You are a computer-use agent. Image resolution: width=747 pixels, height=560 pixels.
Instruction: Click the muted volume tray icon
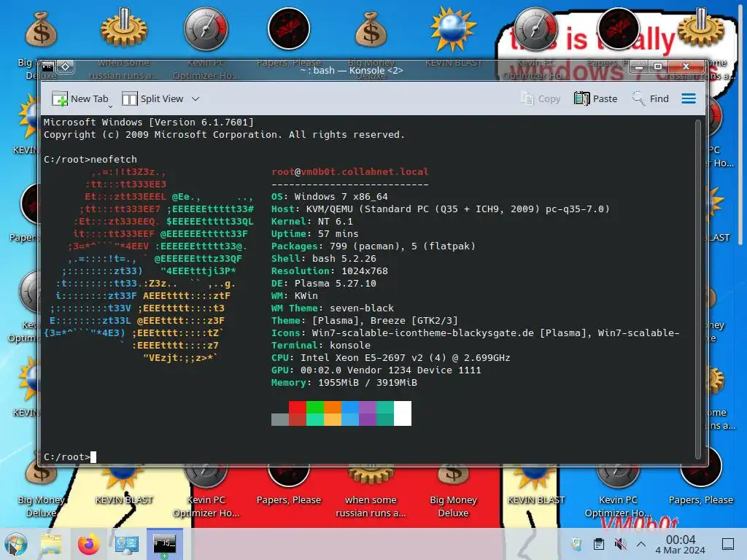[620, 544]
